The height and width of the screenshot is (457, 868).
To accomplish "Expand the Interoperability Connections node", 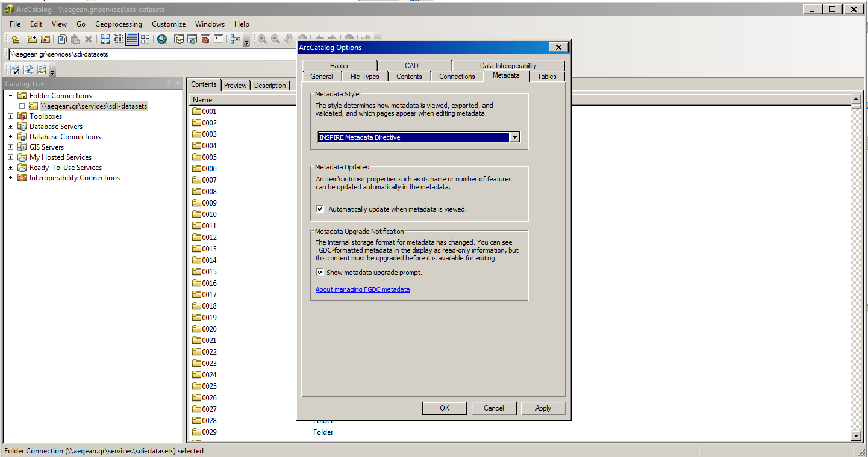I will (10, 178).
